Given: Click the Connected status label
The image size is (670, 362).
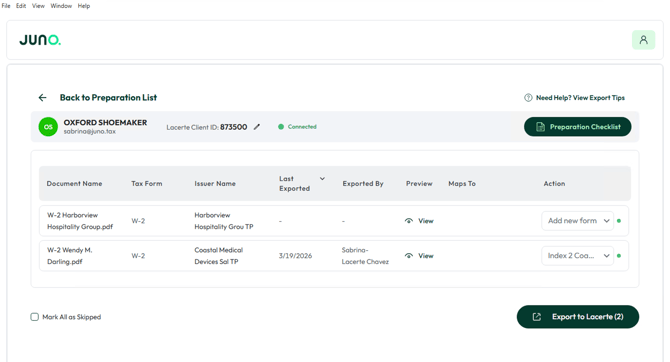Looking at the screenshot, I should [x=302, y=127].
